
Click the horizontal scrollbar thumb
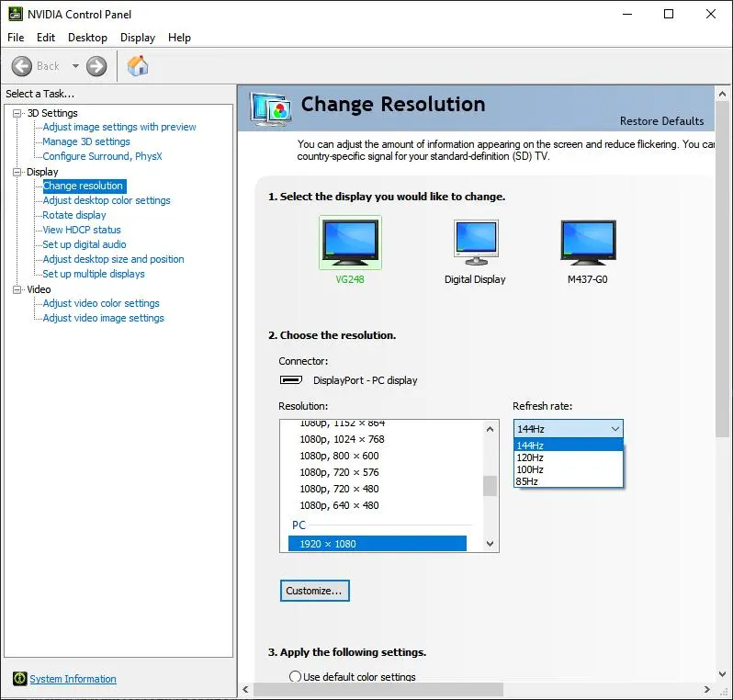tap(378, 689)
